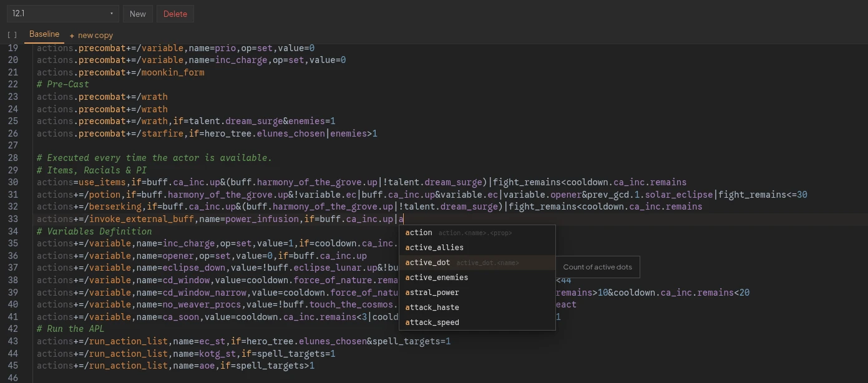Click 'berserking' on line 32
The height and width of the screenshot is (383, 868).
pyautogui.click(x=115, y=206)
